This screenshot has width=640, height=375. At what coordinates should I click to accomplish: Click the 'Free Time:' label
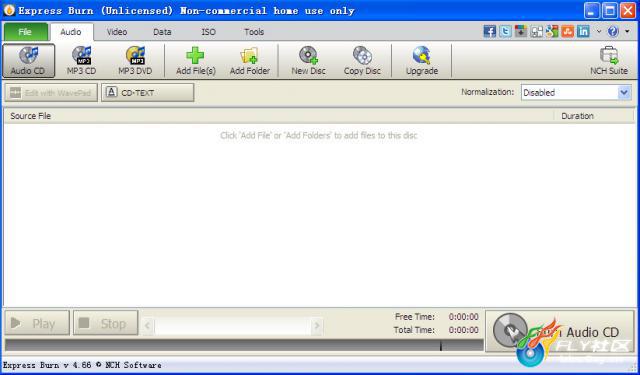(x=415, y=317)
